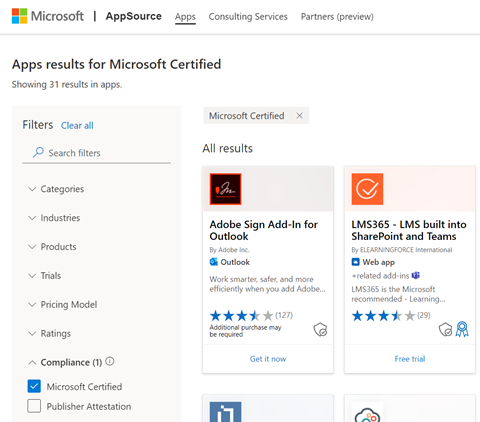
Task: Click Clear all filters link
Action: (x=77, y=126)
